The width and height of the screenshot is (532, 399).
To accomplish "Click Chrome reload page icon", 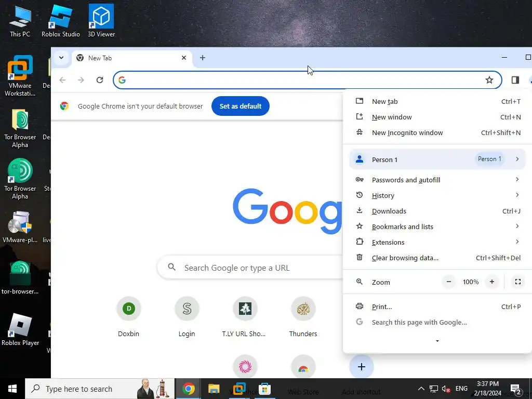I will 100,80.
